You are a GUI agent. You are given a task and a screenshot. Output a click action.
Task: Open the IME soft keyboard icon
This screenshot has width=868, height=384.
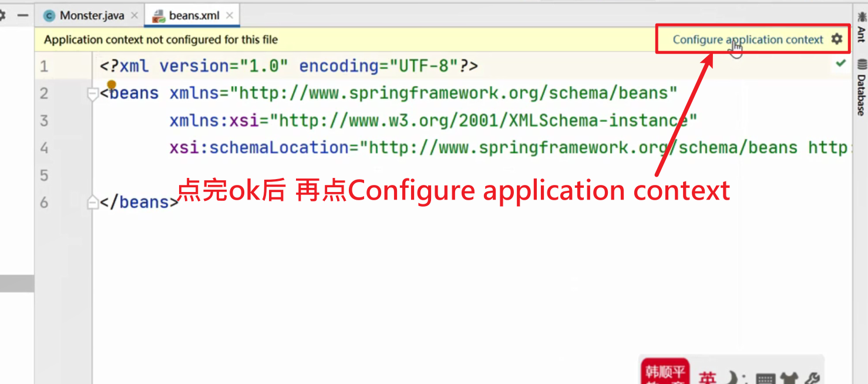pyautogui.click(x=766, y=379)
